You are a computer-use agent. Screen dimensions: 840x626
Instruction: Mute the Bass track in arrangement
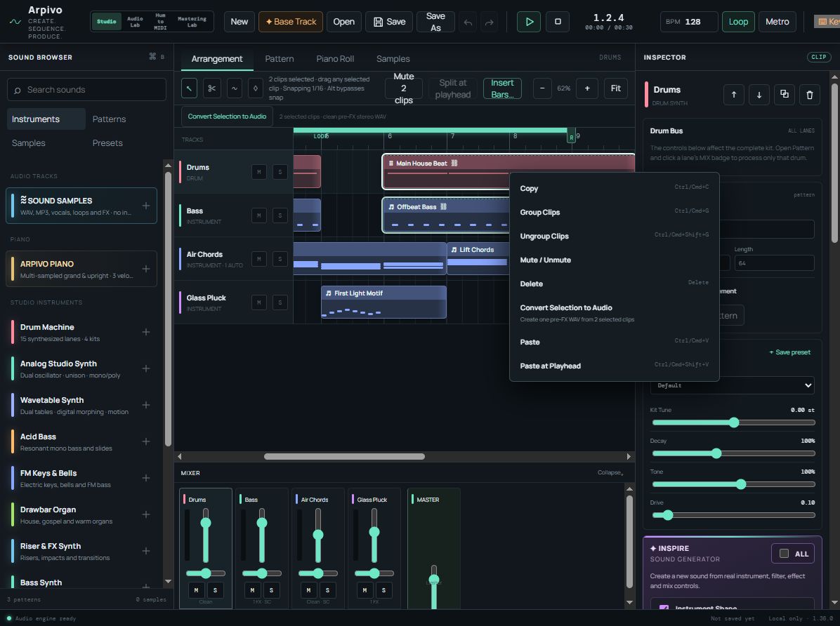(x=258, y=215)
